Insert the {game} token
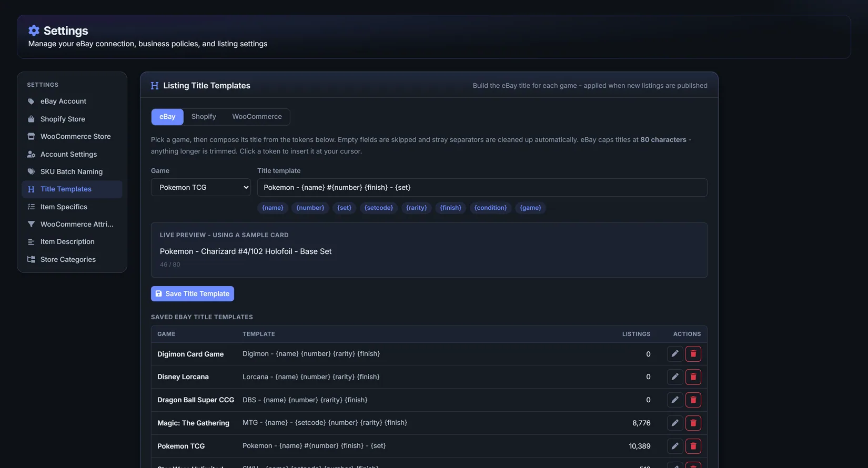This screenshot has width=868, height=468. [x=531, y=208]
